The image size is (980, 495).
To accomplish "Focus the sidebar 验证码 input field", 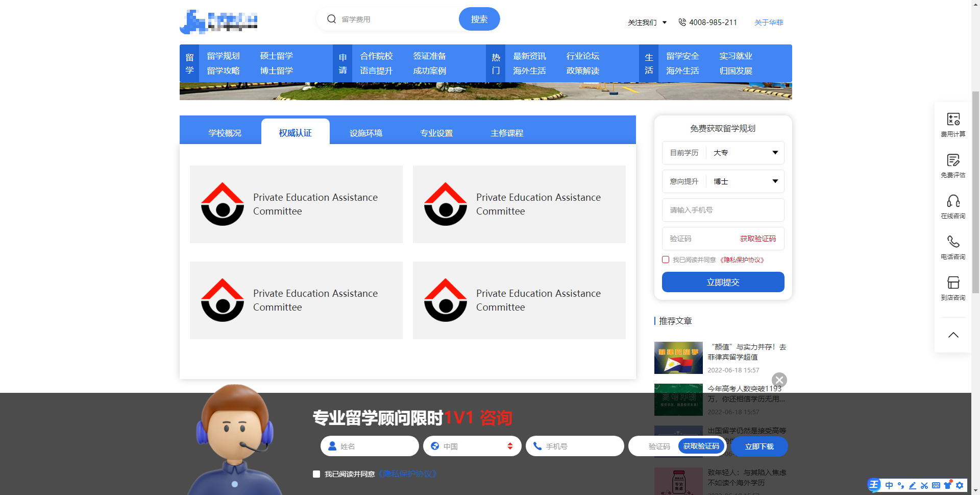I will coord(700,239).
